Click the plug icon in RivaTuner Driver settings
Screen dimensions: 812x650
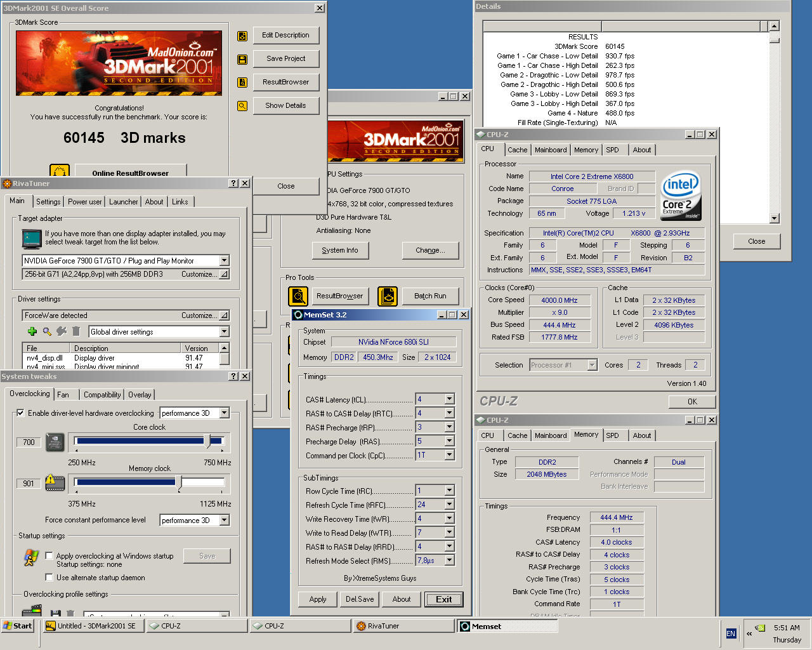pyautogui.click(x=62, y=331)
